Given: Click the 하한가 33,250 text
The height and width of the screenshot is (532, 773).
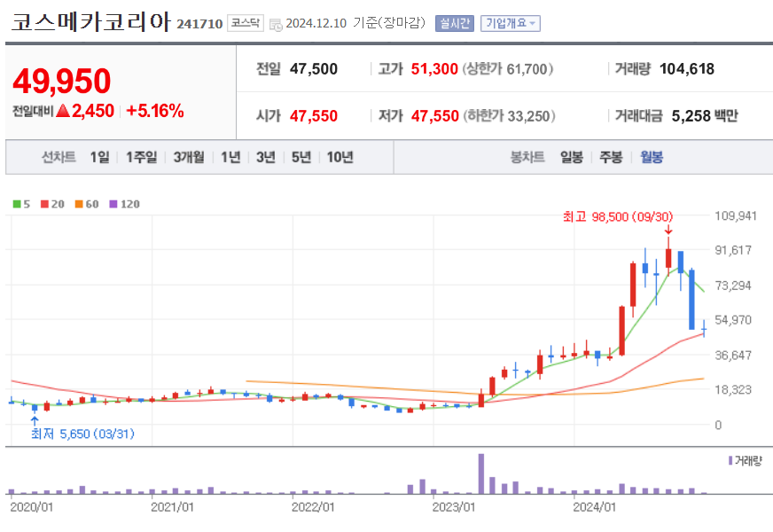Looking at the screenshot, I should point(509,116).
